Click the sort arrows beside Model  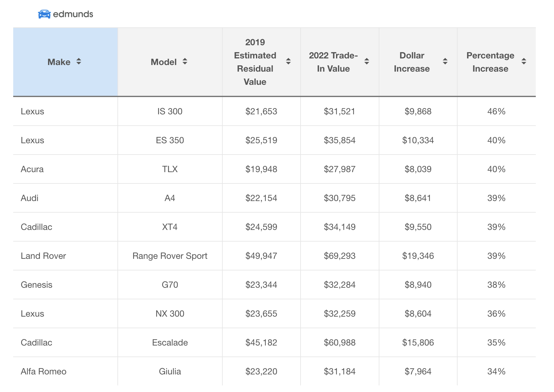pyautogui.click(x=185, y=62)
